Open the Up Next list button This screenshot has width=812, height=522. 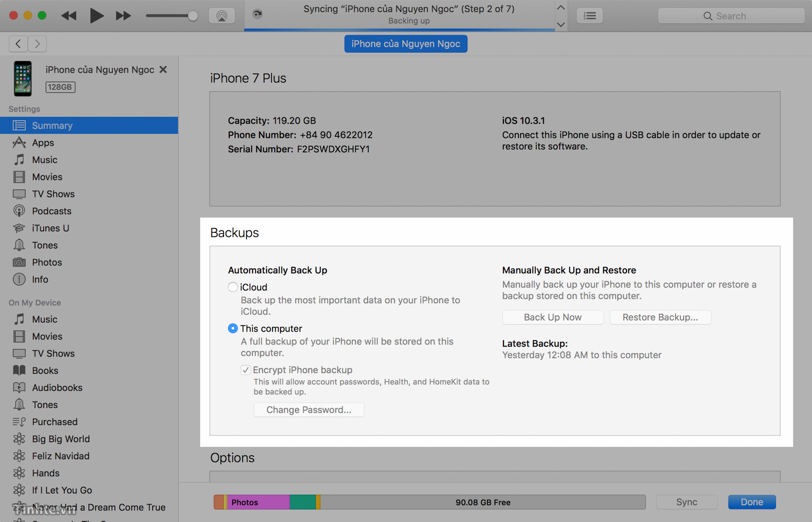(x=590, y=16)
